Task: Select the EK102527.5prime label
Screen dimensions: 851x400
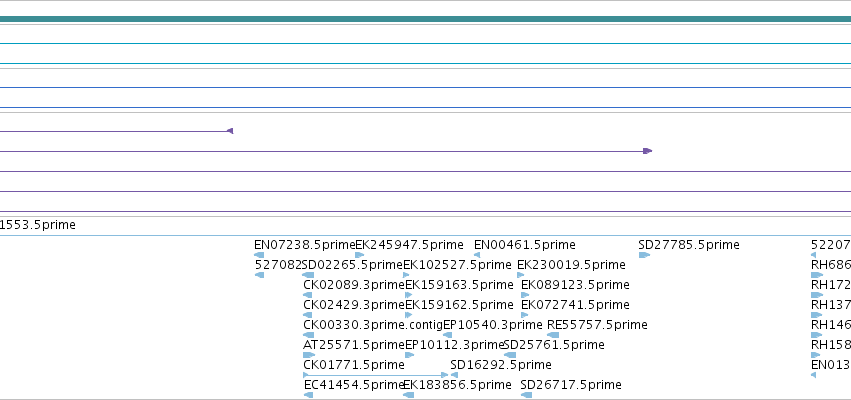Action: point(457,265)
